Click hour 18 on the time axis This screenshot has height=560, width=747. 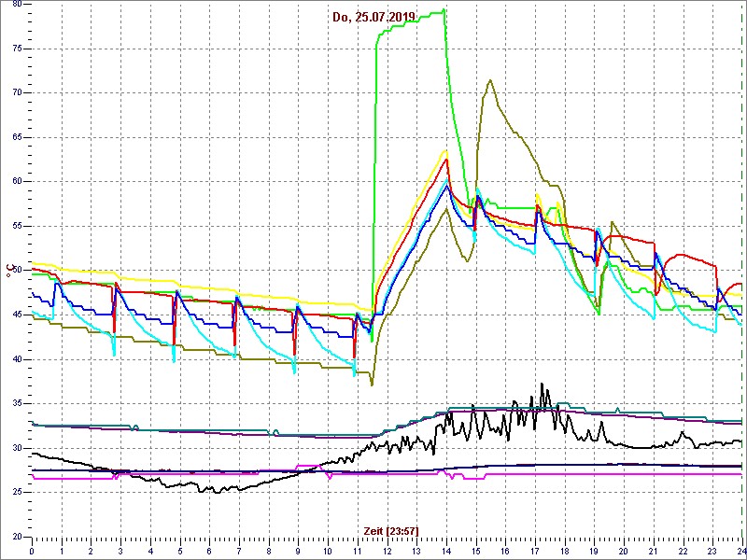(564, 551)
